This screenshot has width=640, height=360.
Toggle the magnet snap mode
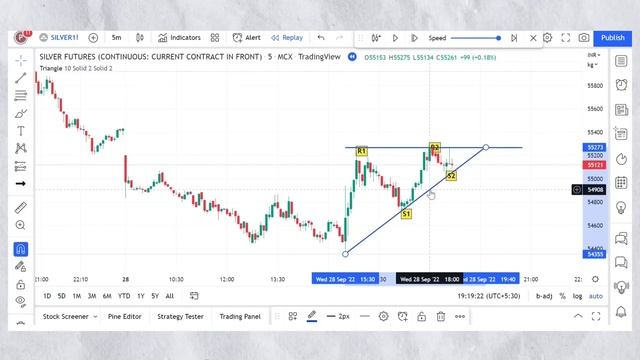tap(21, 249)
